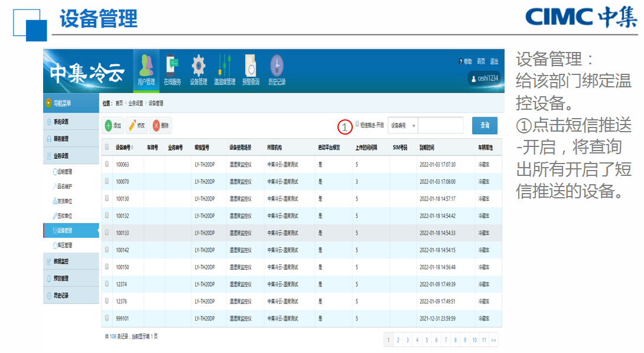Go to page 2 in pagination
The width and height of the screenshot is (644, 353).
[x=398, y=340]
